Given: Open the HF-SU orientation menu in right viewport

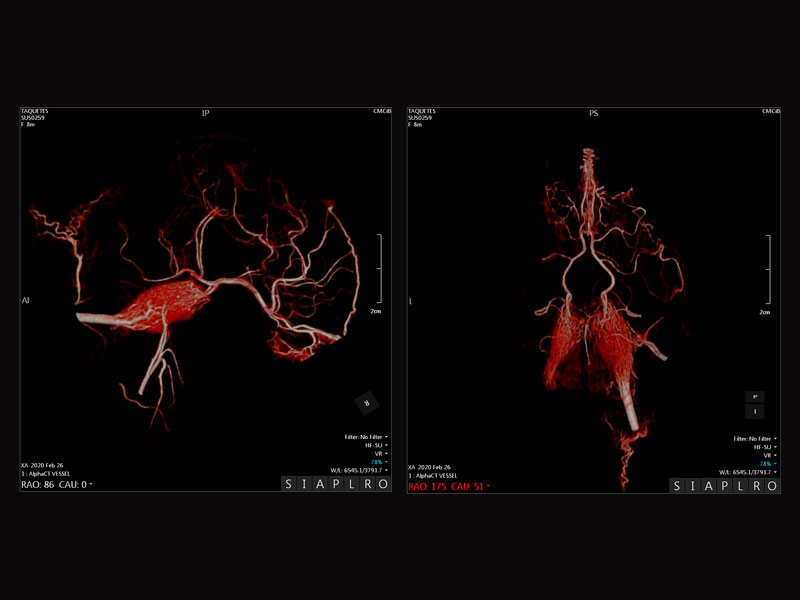Looking at the screenshot, I should pyautogui.click(x=761, y=446).
